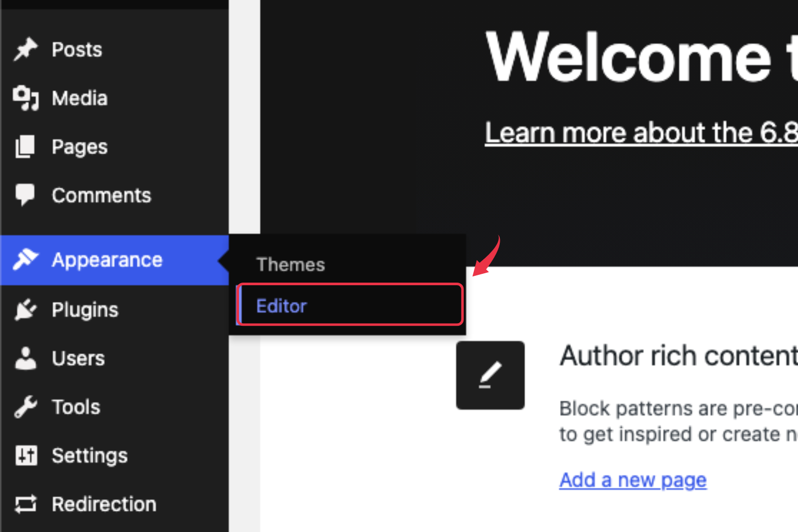The width and height of the screenshot is (798, 532).
Task: Click the Redirection arrows icon
Action: pos(24,503)
